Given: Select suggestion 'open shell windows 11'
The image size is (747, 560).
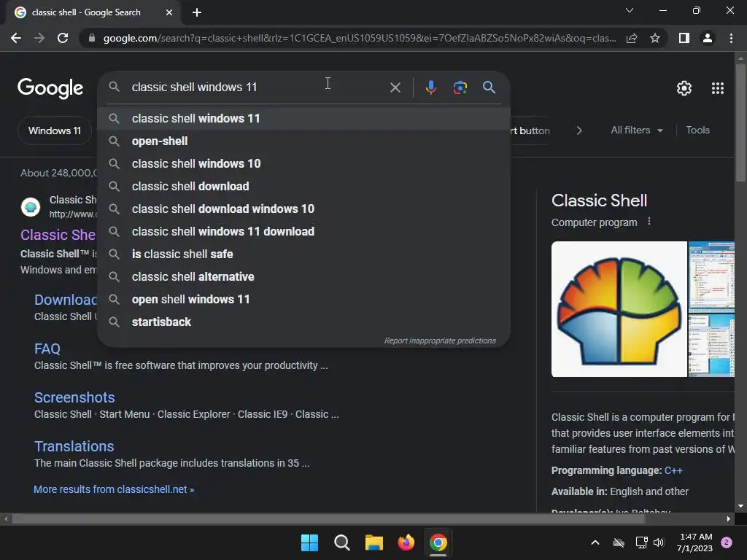Looking at the screenshot, I should point(304,300).
